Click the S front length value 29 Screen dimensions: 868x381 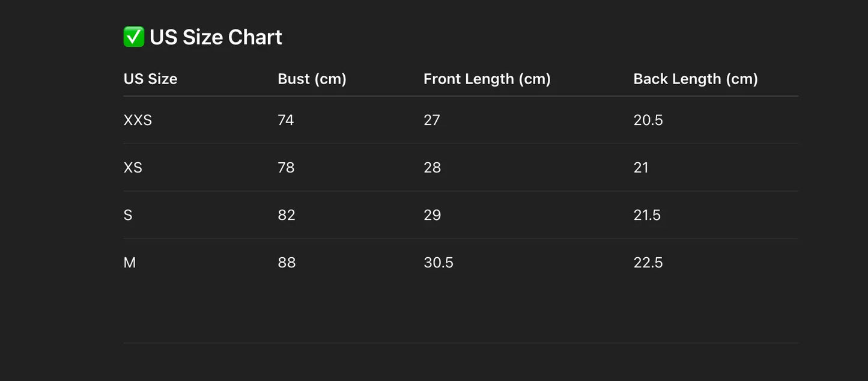coord(432,215)
